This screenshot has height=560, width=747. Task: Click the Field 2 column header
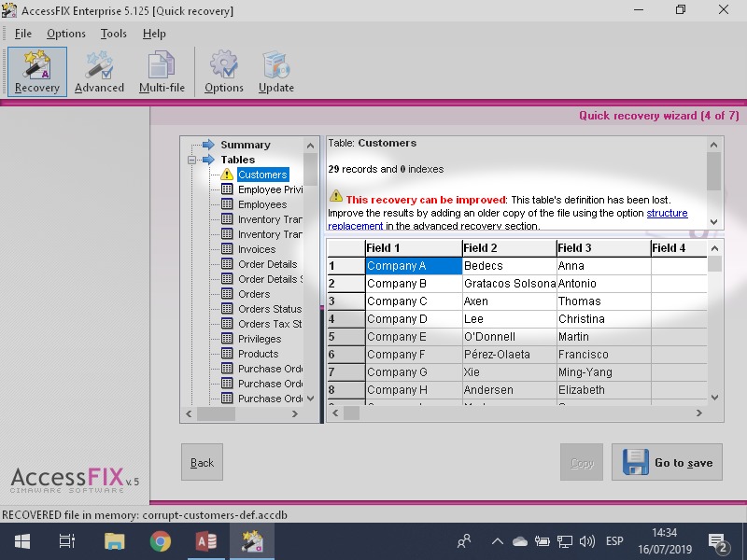click(508, 248)
